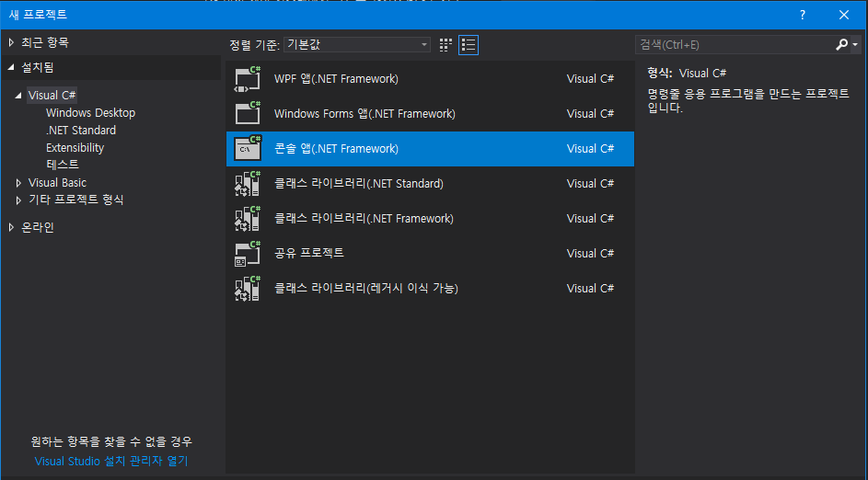
Task: Click the Windows Forms 앱 template icon
Action: tap(248, 114)
